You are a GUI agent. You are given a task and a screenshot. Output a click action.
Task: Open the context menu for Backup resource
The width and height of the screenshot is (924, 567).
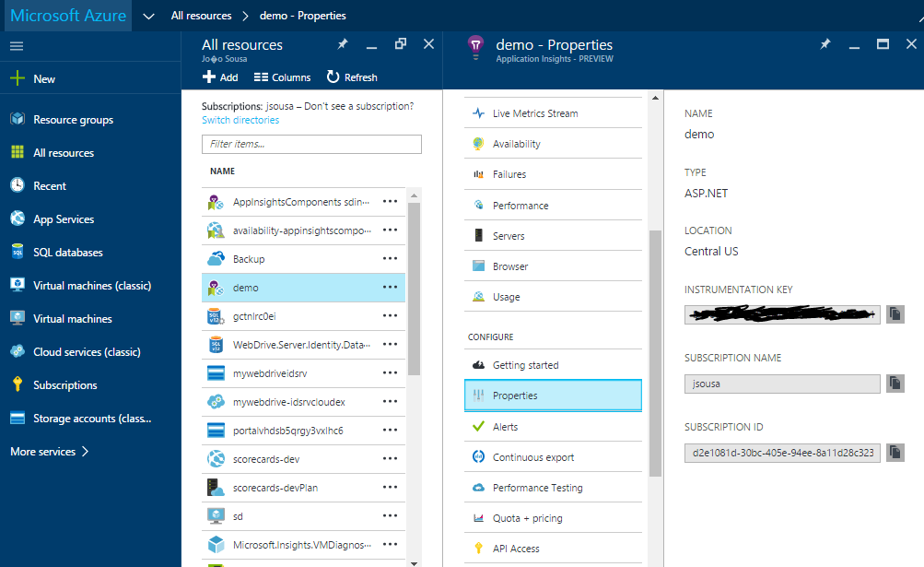pyautogui.click(x=390, y=258)
